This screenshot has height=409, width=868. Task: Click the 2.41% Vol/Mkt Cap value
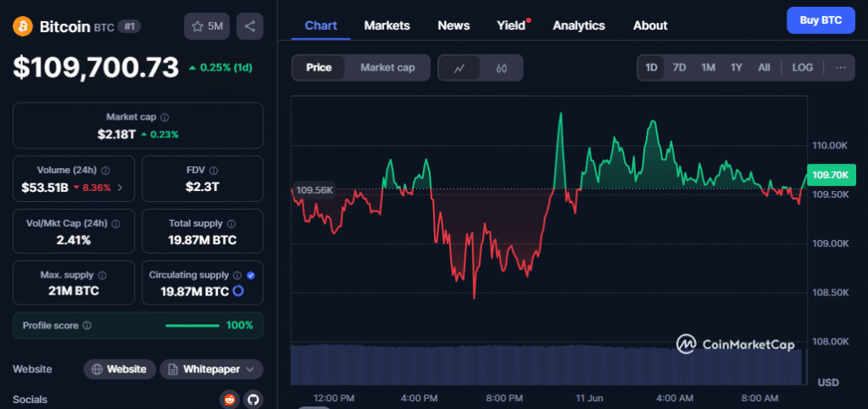pyautogui.click(x=73, y=240)
